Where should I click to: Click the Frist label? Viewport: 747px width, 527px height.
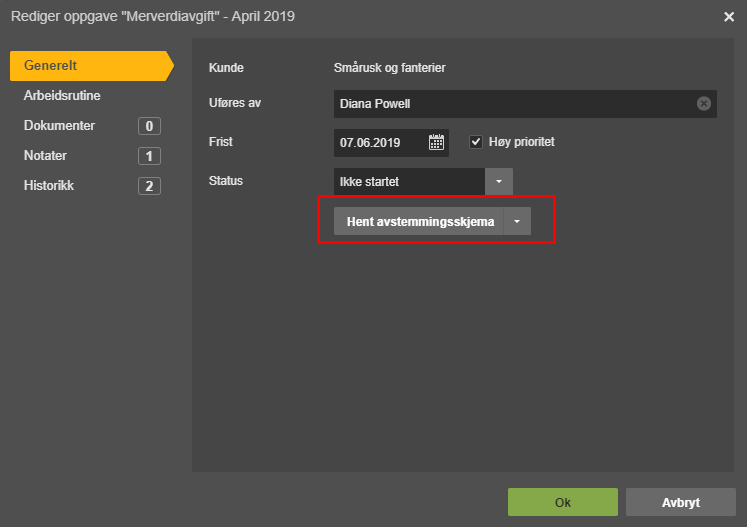click(221, 142)
